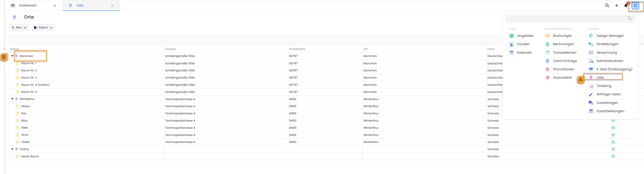Click the search magnifier icon in top bar
This screenshot has height=174, width=644.
pyautogui.click(x=607, y=5)
